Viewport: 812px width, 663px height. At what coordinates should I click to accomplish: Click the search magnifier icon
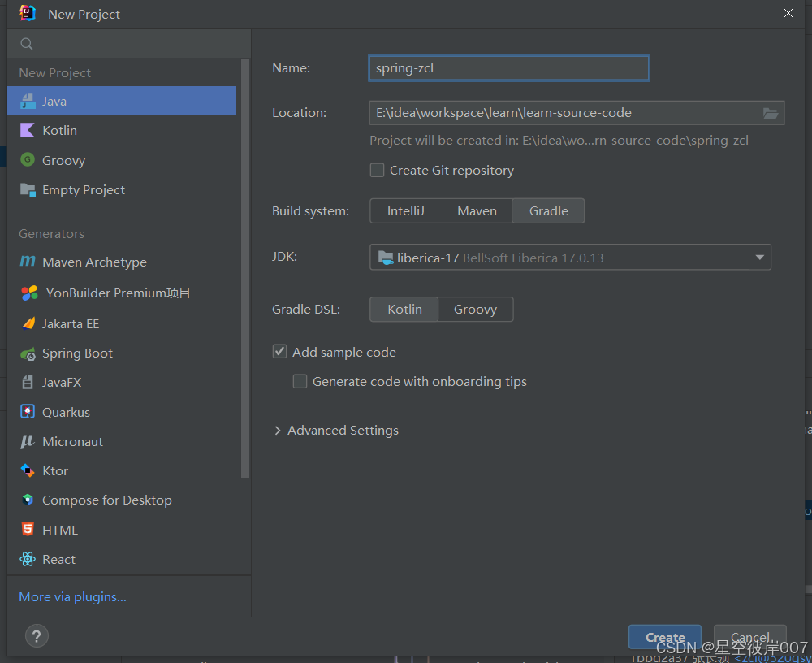27,44
